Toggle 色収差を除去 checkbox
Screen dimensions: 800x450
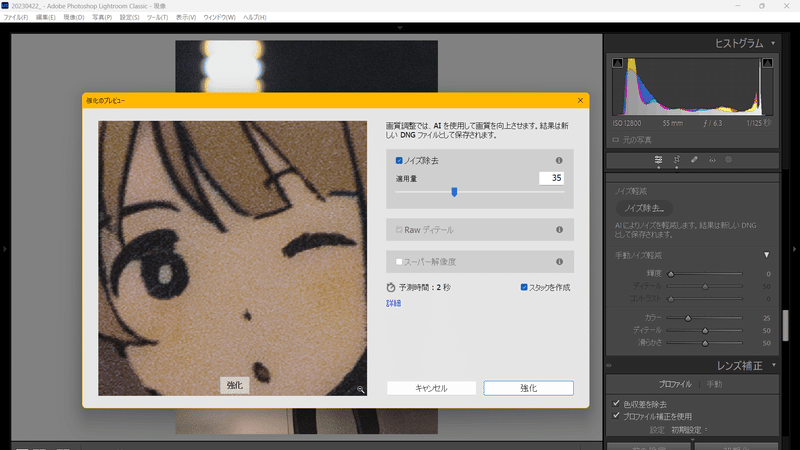coord(616,403)
